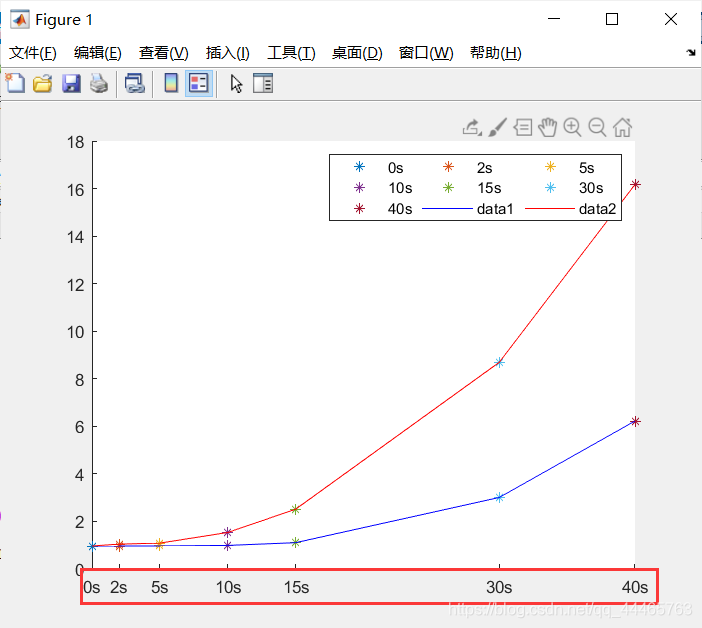Minimize the Figure 1 window

click(554, 19)
